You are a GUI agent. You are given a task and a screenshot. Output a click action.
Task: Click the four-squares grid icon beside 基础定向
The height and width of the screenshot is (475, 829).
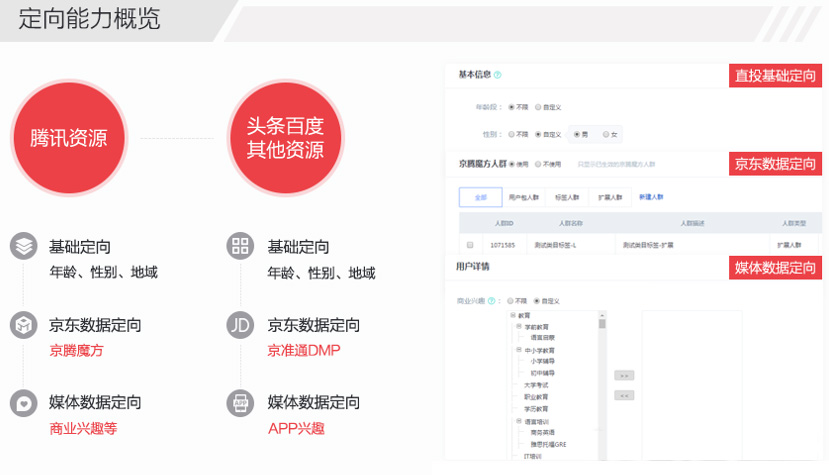pyautogui.click(x=241, y=246)
